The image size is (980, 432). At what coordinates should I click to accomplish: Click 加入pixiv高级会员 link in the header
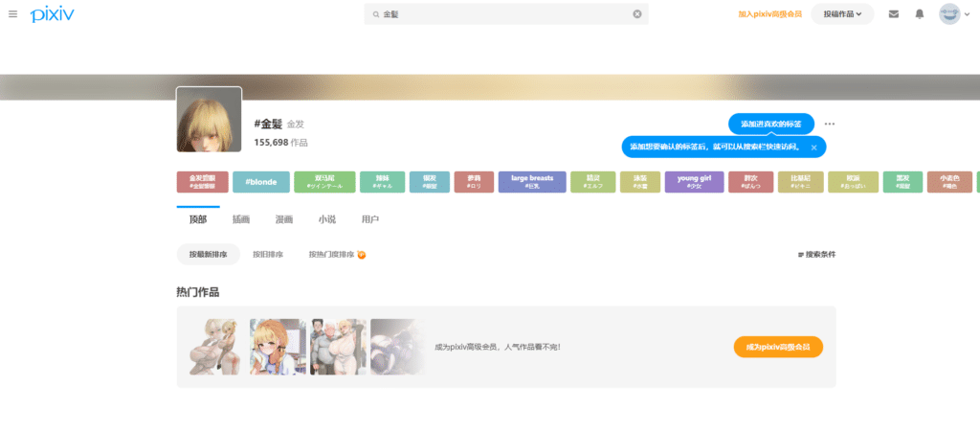pyautogui.click(x=770, y=13)
